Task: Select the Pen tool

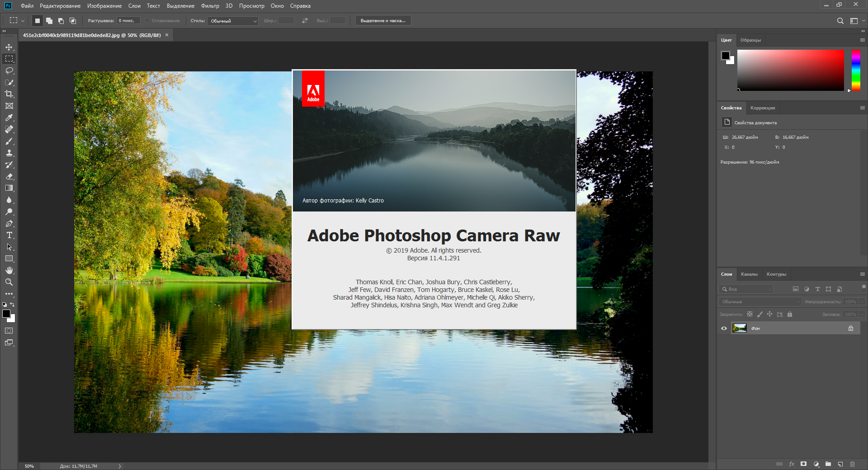Action: pos(9,223)
